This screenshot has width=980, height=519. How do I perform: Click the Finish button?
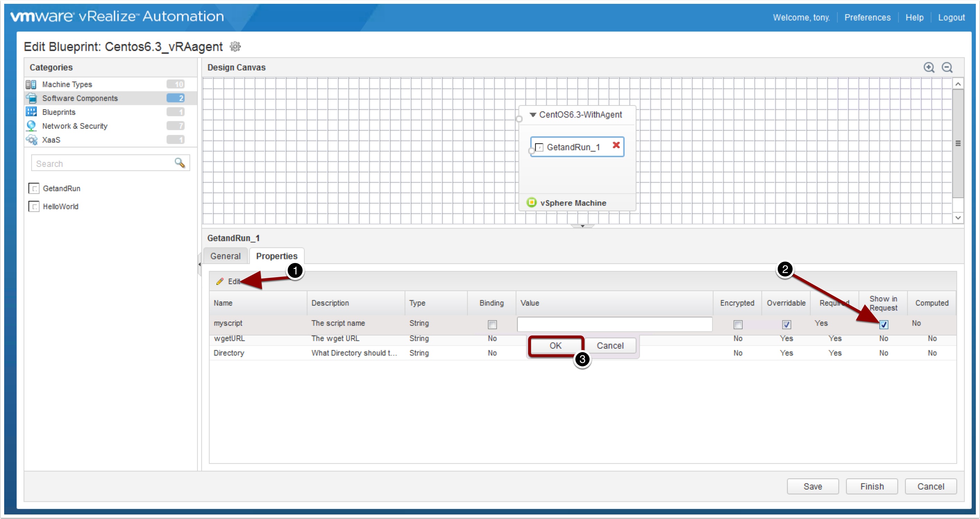[x=872, y=486]
